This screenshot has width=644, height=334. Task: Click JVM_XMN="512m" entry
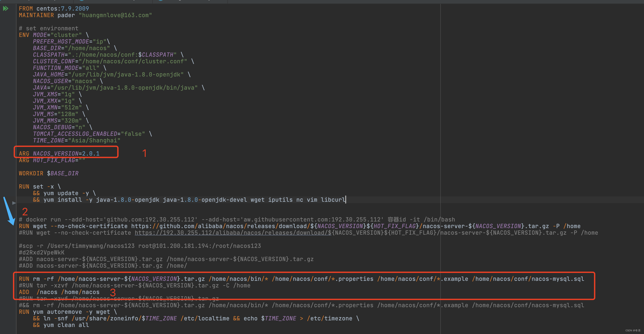[61, 108]
